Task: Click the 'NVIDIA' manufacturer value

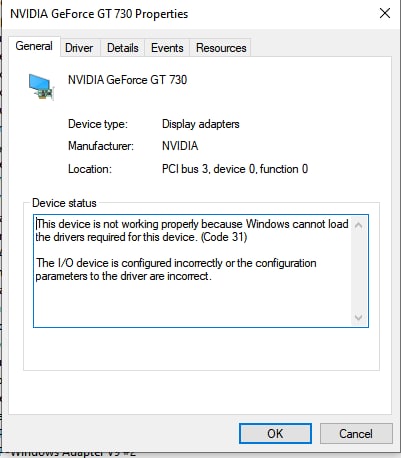Action: click(180, 146)
